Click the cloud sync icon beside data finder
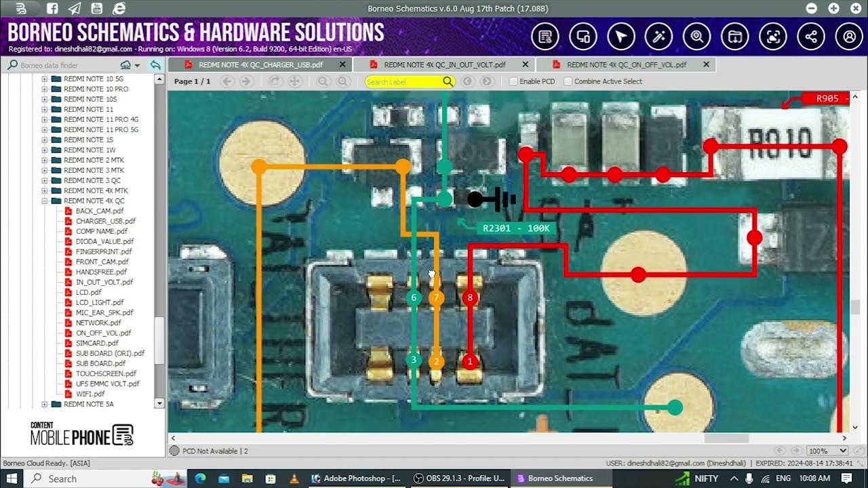 [125, 65]
